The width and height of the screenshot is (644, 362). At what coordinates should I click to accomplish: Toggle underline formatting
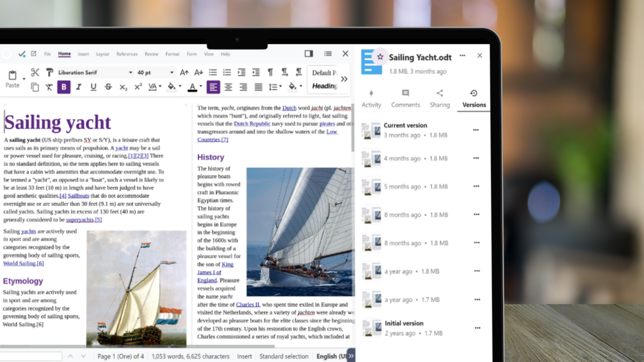pyautogui.click(x=94, y=87)
